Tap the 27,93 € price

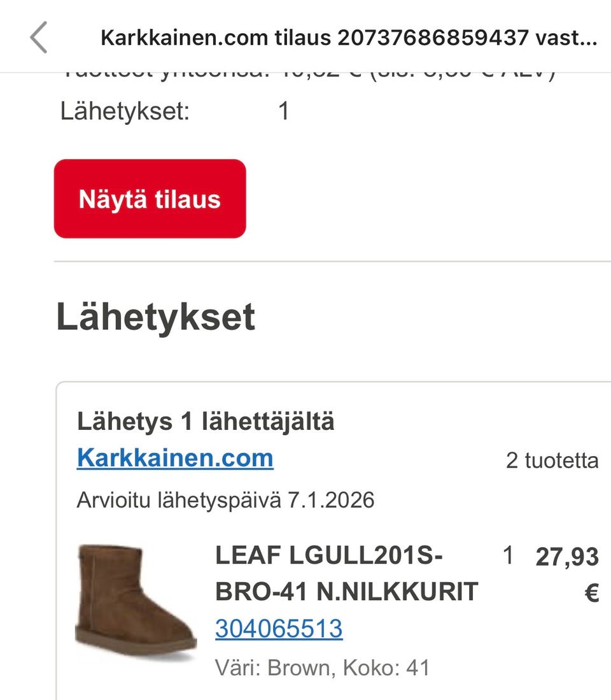point(567,575)
